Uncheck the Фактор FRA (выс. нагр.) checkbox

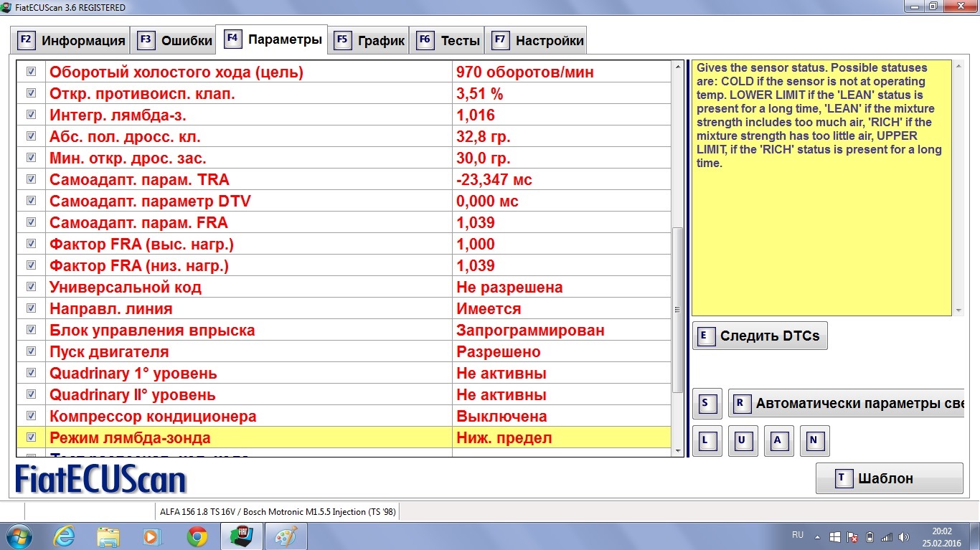tap(31, 244)
